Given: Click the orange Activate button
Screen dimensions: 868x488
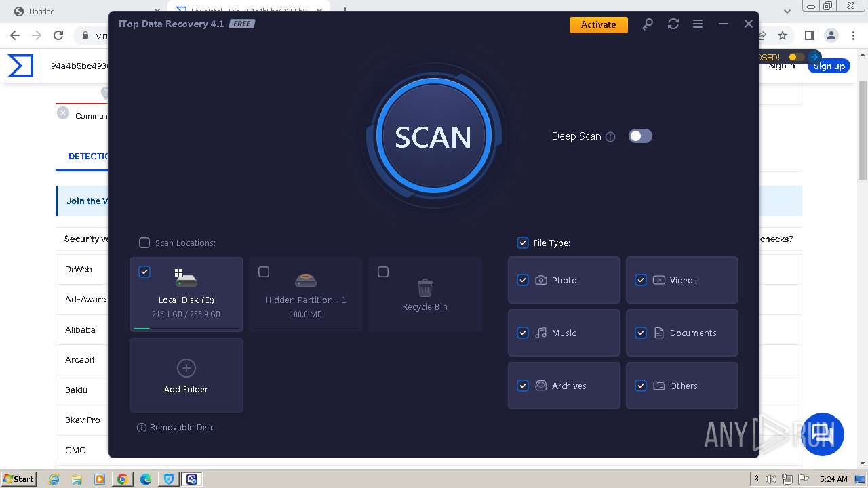Looking at the screenshot, I should (598, 24).
